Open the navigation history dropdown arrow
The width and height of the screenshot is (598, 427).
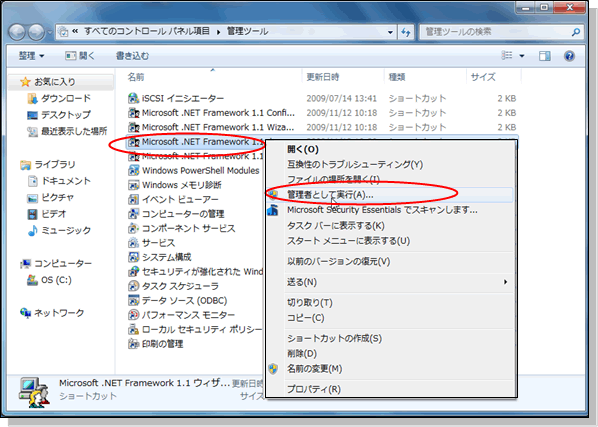tap(50, 32)
